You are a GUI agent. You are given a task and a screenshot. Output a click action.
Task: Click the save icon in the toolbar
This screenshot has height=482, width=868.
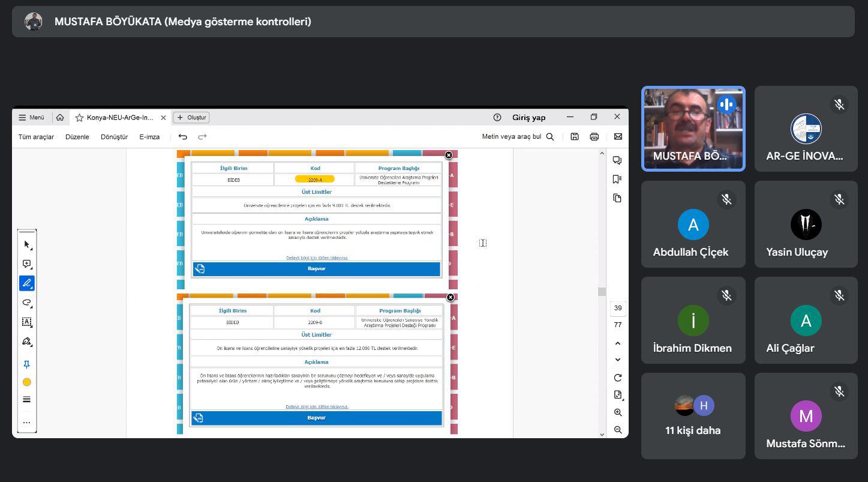[574, 137]
